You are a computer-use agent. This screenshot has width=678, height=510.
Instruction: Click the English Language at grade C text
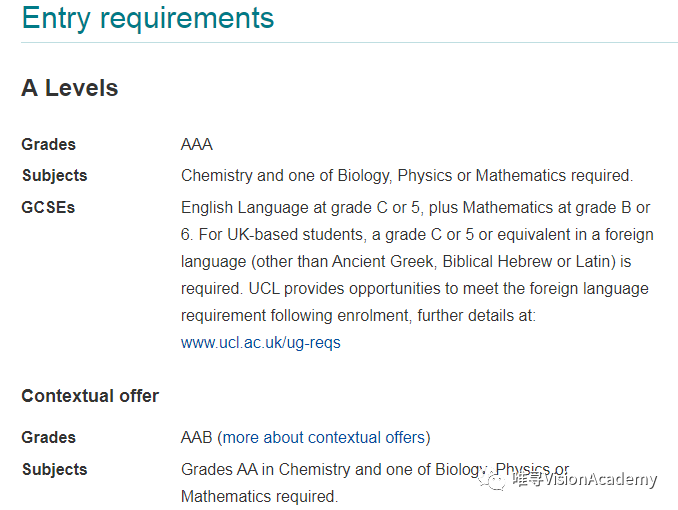[x=284, y=208]
